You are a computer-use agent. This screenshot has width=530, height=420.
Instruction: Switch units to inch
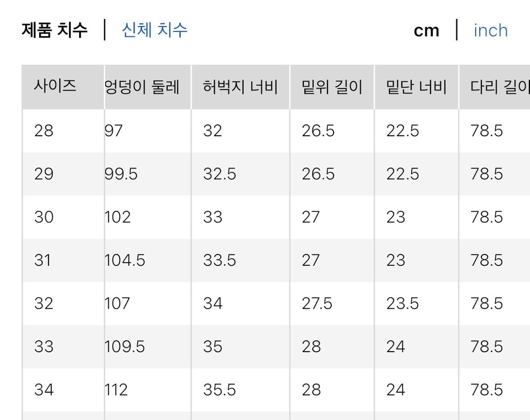[490, 31]
